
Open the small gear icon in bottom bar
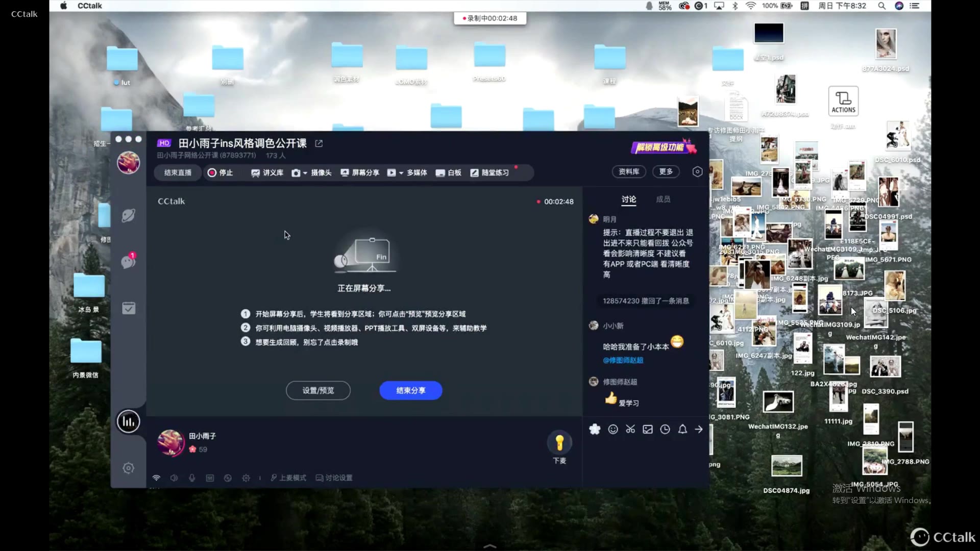point(246,478)
